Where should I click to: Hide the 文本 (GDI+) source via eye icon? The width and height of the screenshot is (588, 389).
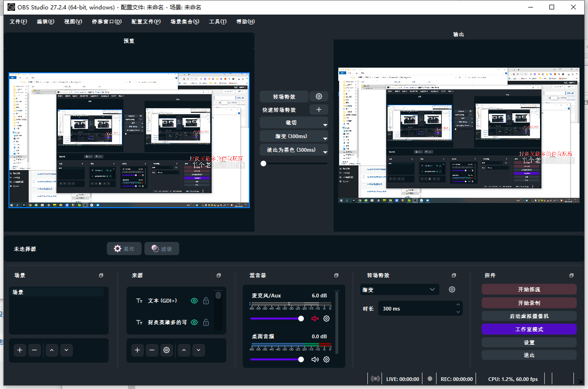(194, 301)
